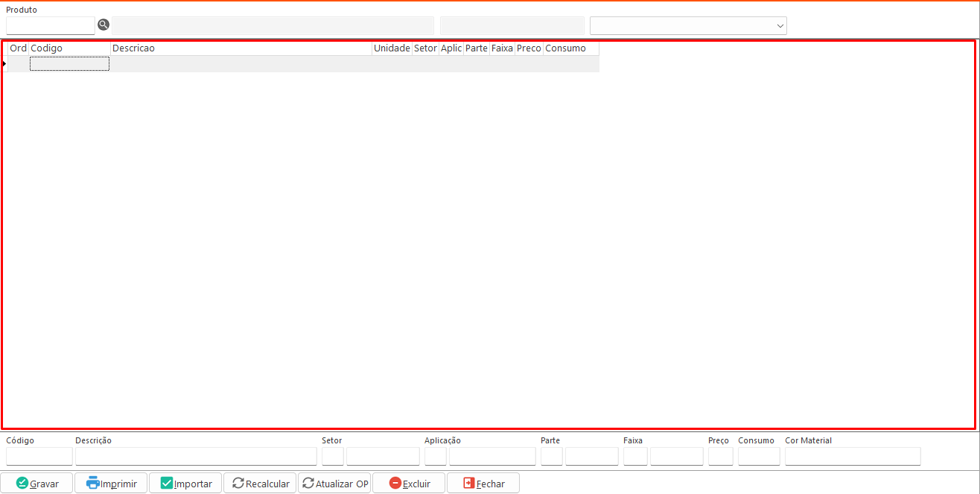Click the Cor Material input field
The image size is (980, 494).
click(853, 456)
